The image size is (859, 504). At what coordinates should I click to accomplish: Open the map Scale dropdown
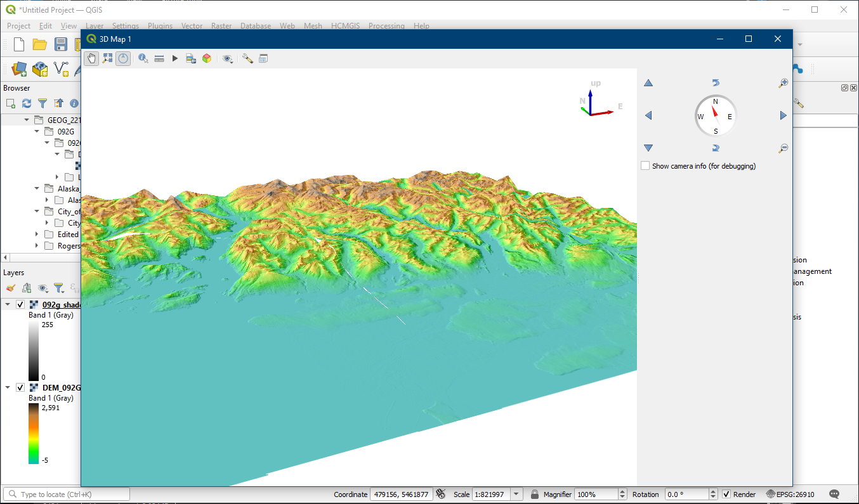(x=516, y=494)
